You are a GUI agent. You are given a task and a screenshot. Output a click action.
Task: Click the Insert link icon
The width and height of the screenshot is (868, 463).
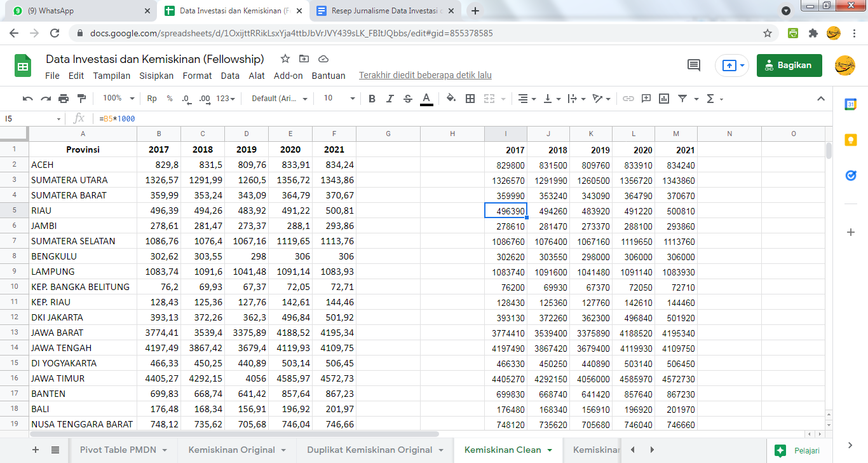pos(628,99)
